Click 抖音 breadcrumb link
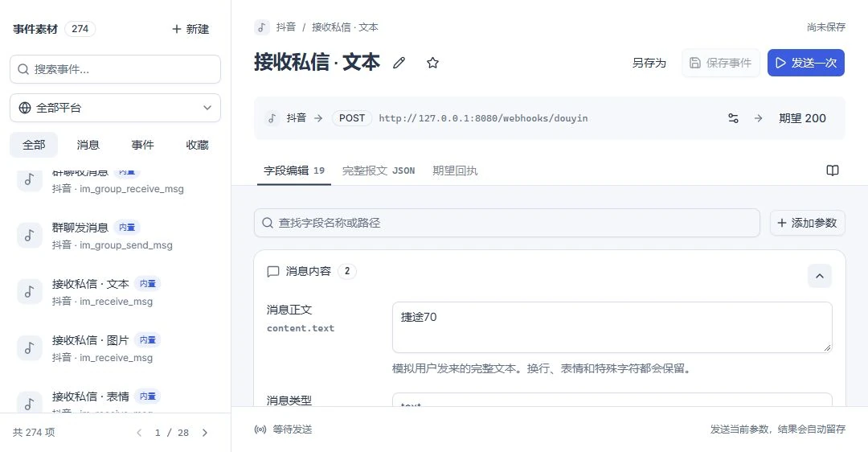Viewport: 868px width, 452px height. pos(285,27)
